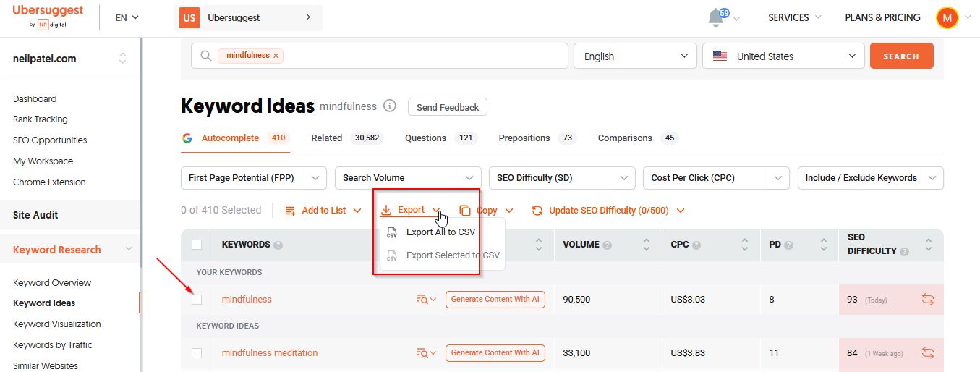Screen dimensions: 980x372
Task: Expand the Search Volume filter
Action: click(x=408, y=177)
